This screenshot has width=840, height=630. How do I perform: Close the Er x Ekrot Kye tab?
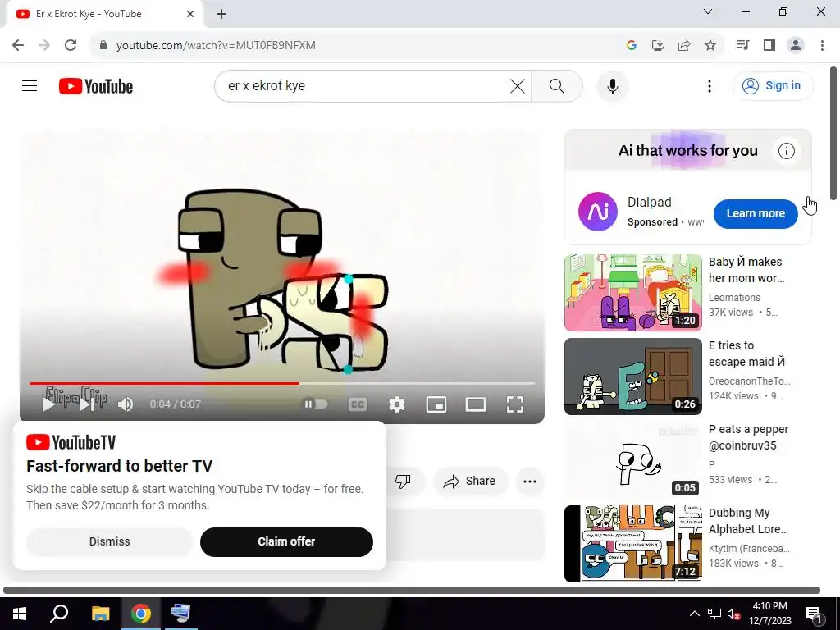tap(190, 14)
